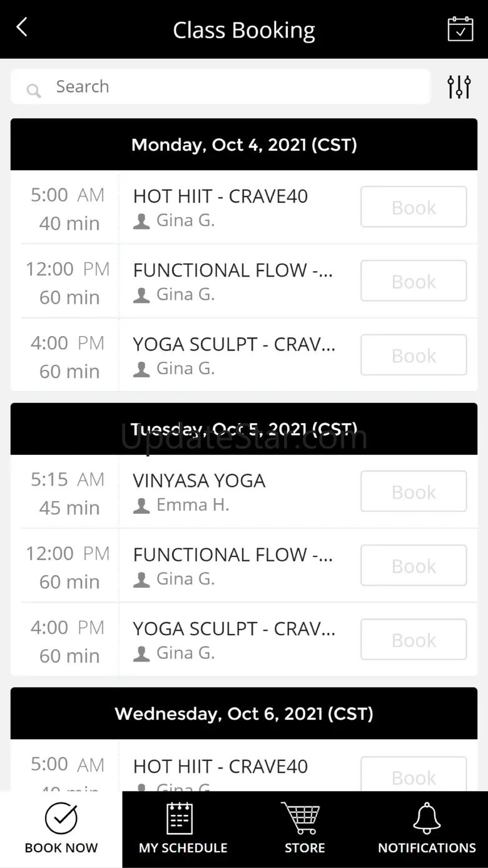Tap the back arrow icon

tap(22, 28)
